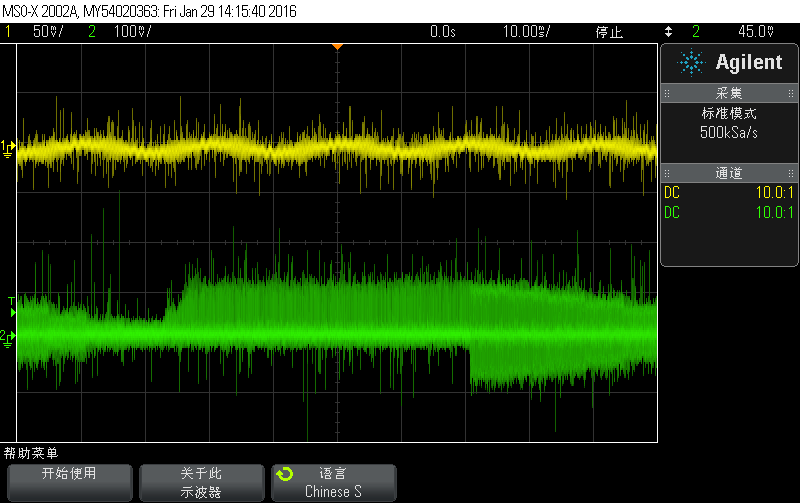Click the channel 1 scale 50 mV/ readout
This screenshot has width=800, height=503.
[48, 32]
